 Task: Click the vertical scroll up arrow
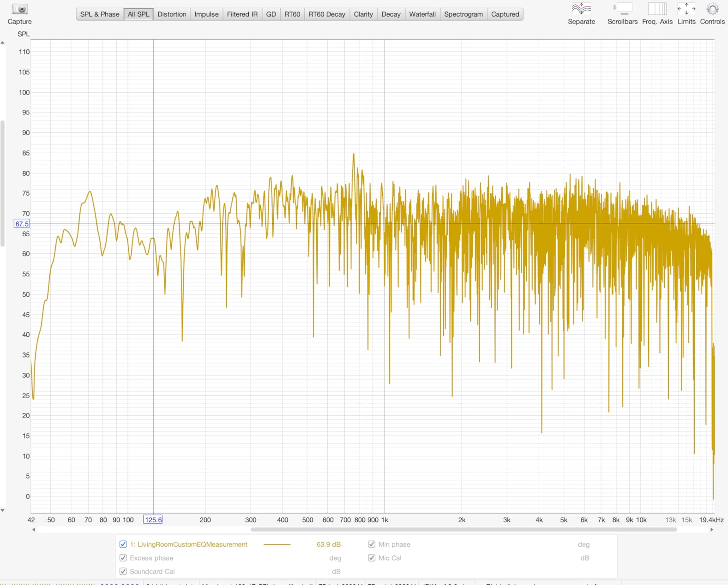pos(3,42)
